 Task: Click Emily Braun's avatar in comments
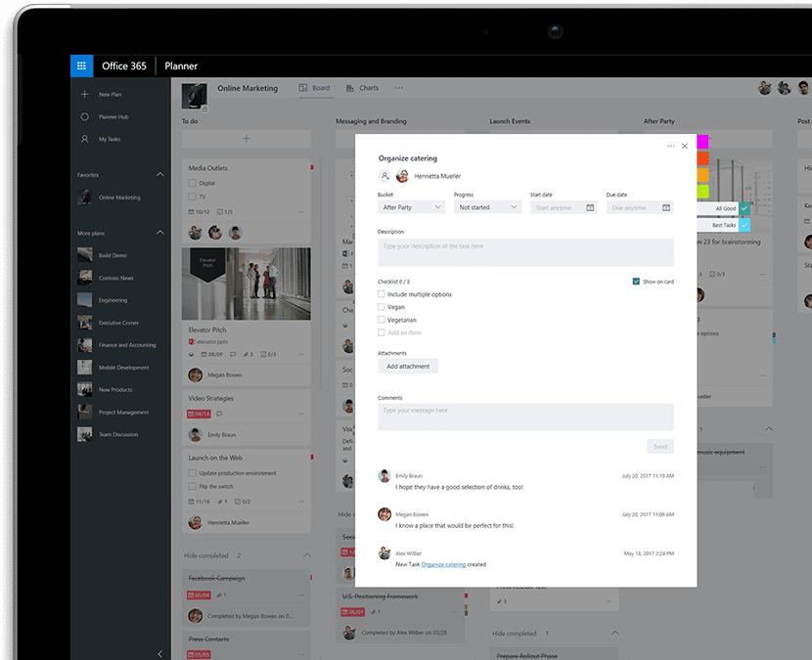coord(384,476)
